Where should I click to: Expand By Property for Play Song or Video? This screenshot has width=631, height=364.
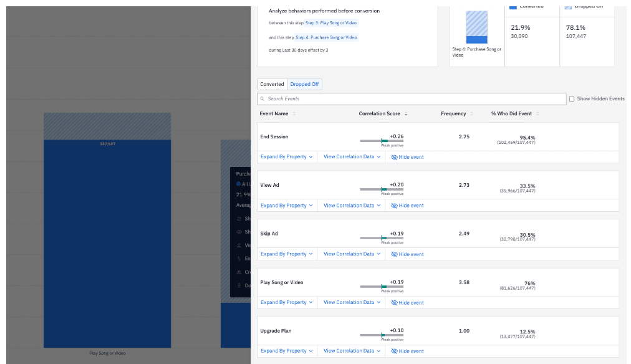coord(286,302)
